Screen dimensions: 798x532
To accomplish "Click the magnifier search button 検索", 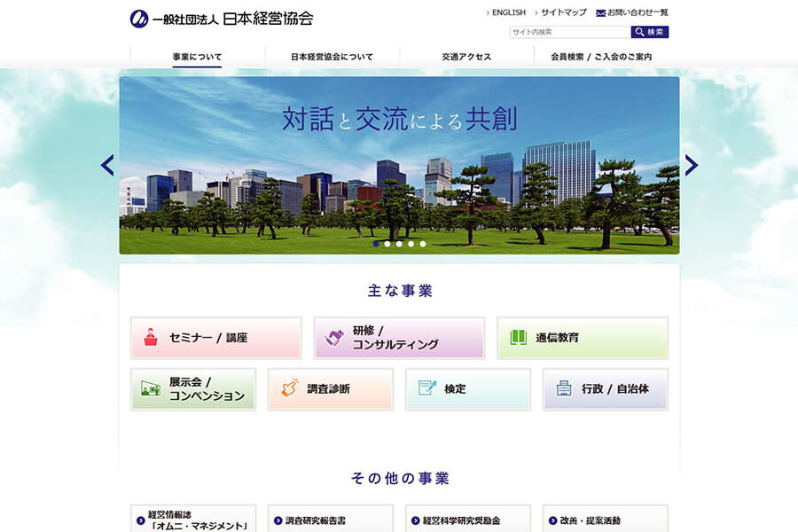I will 649,32.
